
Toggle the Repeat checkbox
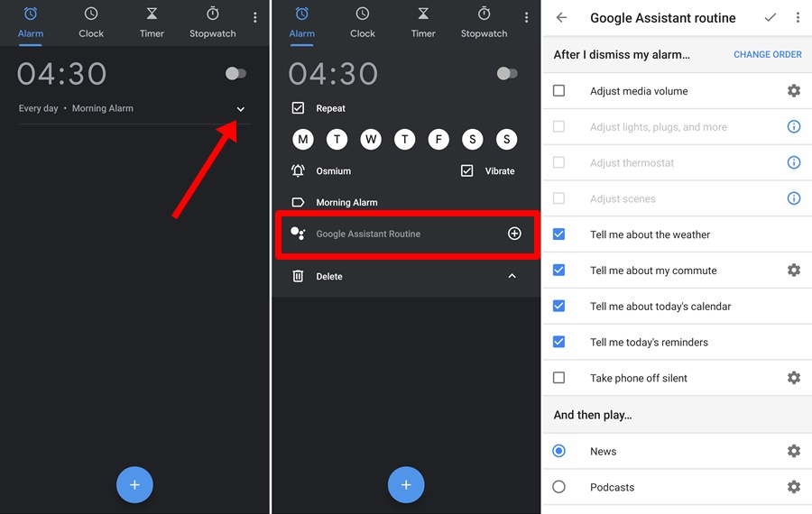point(298,108)
